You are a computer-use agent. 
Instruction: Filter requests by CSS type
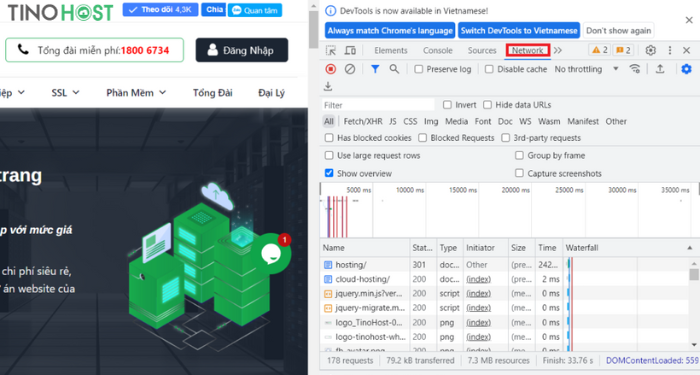click(x=410, y=121)
